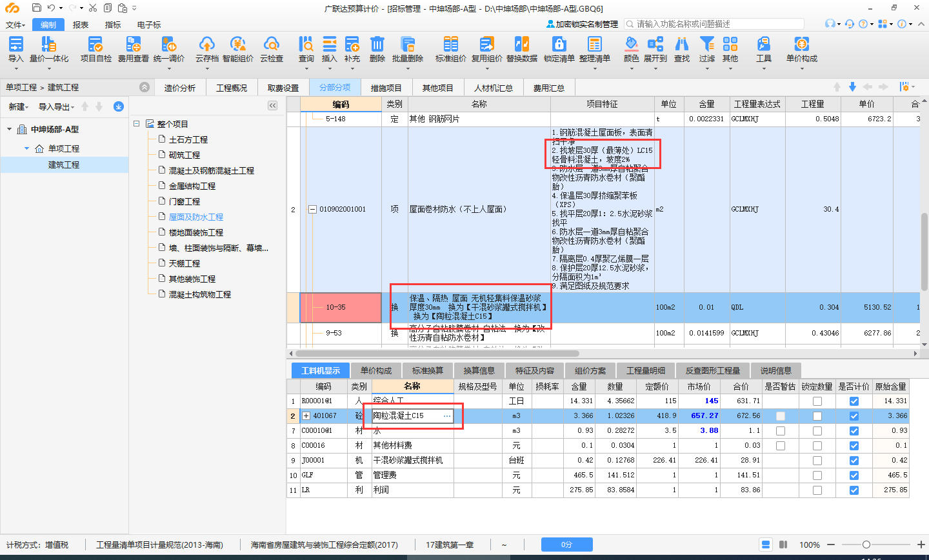Viewport: 929px width, 560px height.
Task: Click the zoom slider handle in the status bar
Action: [866, 545]
